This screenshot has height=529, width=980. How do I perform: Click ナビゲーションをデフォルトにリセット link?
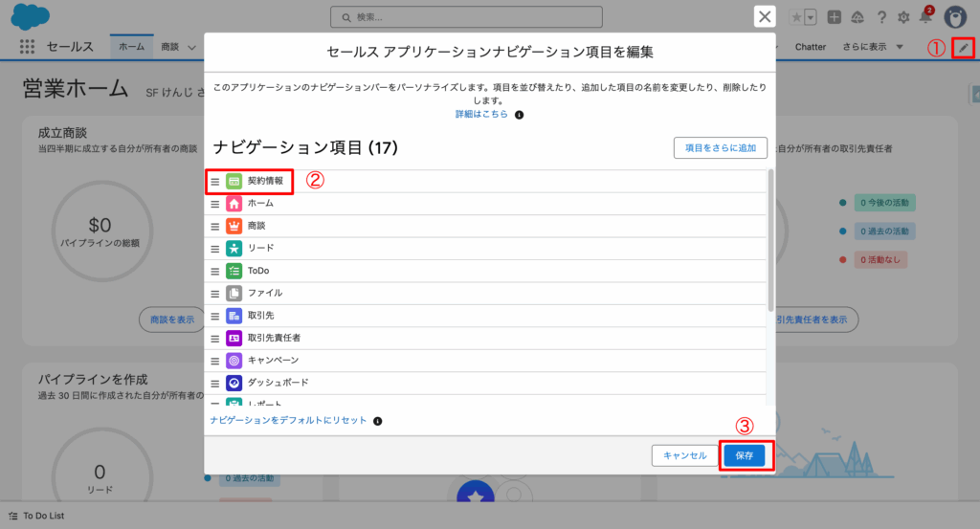(288, 421)
